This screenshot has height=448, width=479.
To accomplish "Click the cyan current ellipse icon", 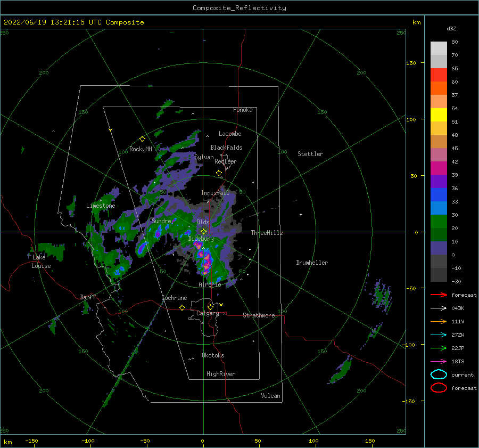I will click(x=439, y=374).
